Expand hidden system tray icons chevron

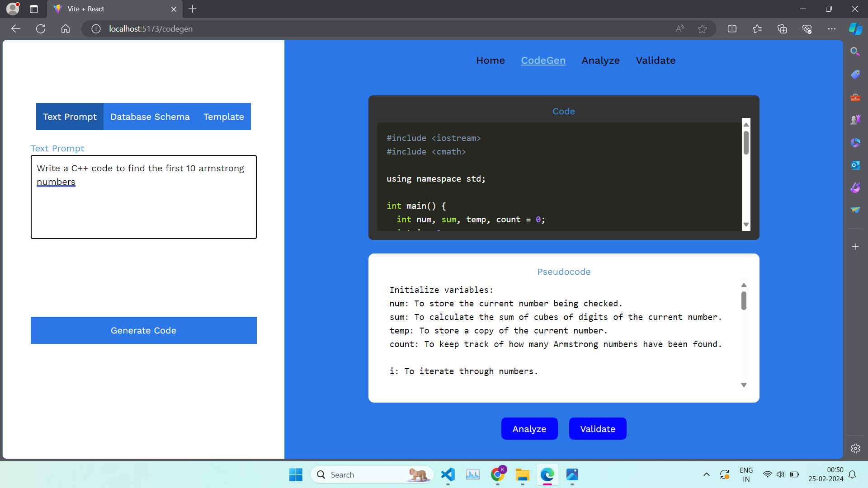pos(706,474)
